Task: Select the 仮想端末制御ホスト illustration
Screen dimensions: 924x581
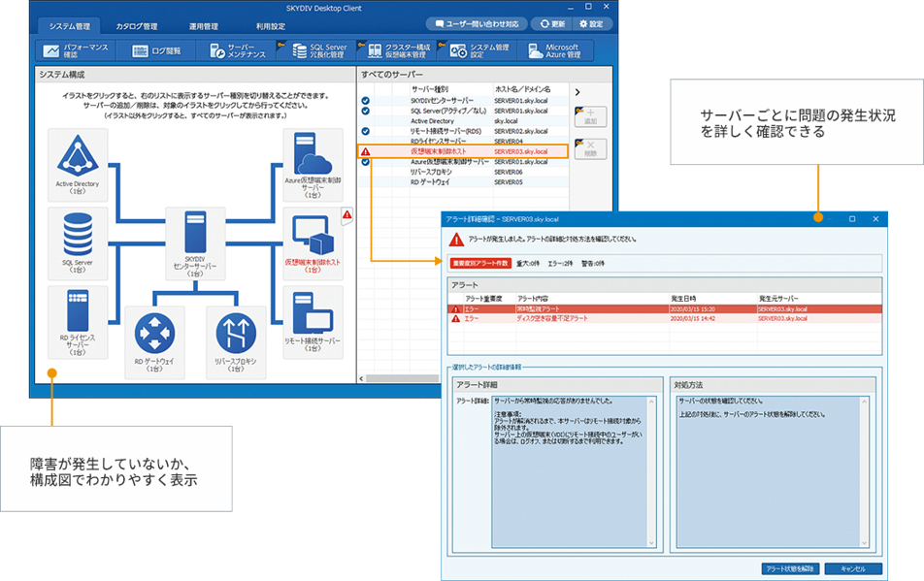Action: tap(313, 242)
